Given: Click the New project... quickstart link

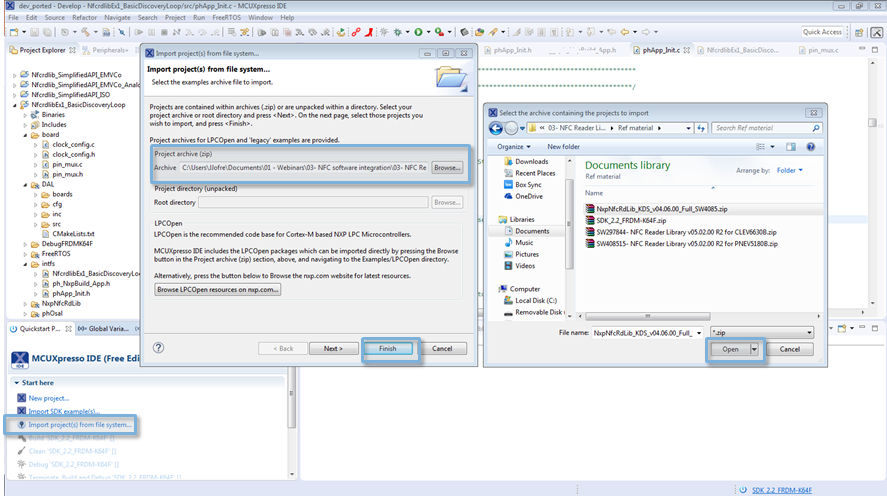Looking at the screenshot, I should [x=49, y=398].
